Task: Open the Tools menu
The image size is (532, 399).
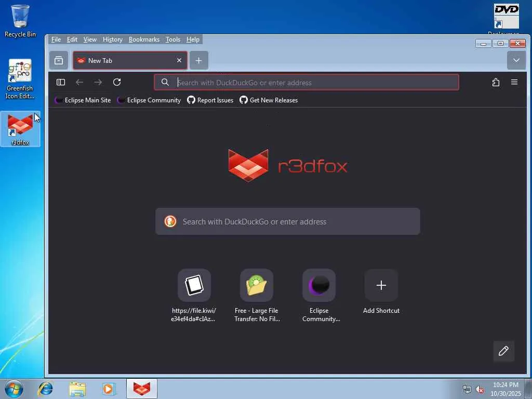Action: [x=172, y=39]
